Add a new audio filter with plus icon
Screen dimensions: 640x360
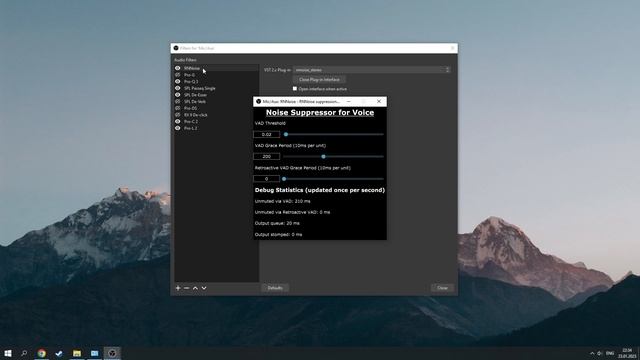coord(178,288)
